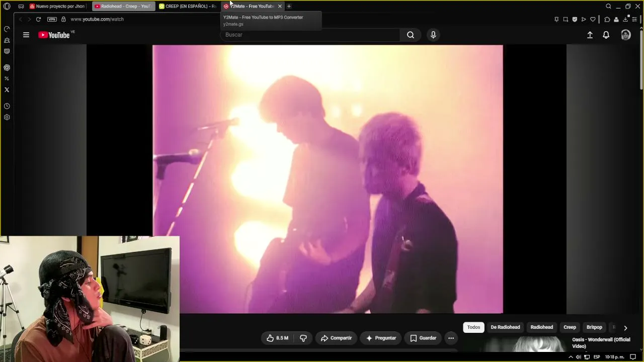Viewport: 644px width, 362px height.
Task: Click the Opera pin icon in address bar
Action: [x=556, y=19]
